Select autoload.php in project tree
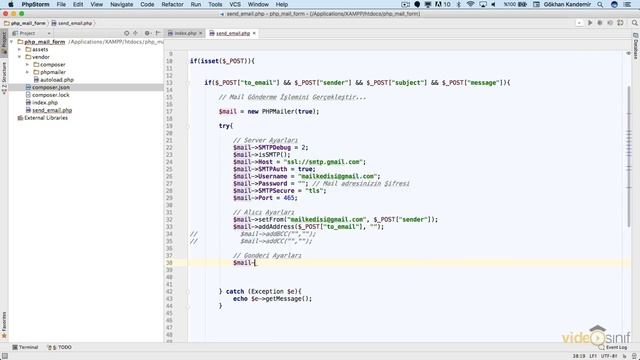The width and height of the screenshot is (640, 360). 53,80
